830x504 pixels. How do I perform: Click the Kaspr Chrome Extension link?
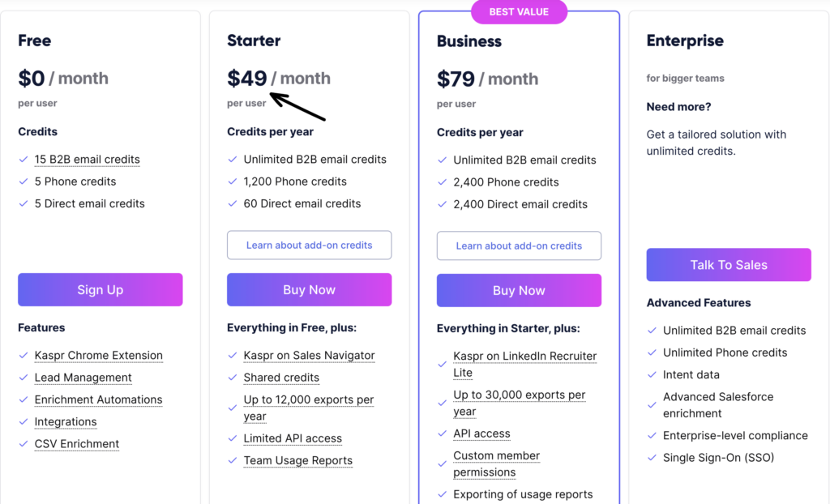pos(98,356)
